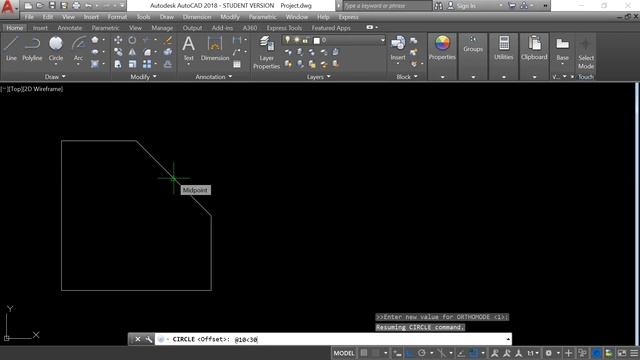Open the annotation scale 1:1 dropdown
This screenshot has width=640, height=360.
tap(533, 353)
